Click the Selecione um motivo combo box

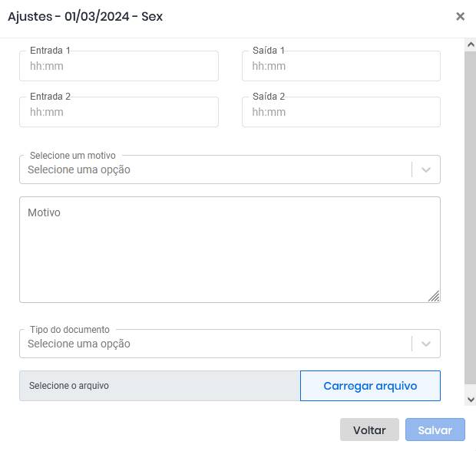(230, 170)
